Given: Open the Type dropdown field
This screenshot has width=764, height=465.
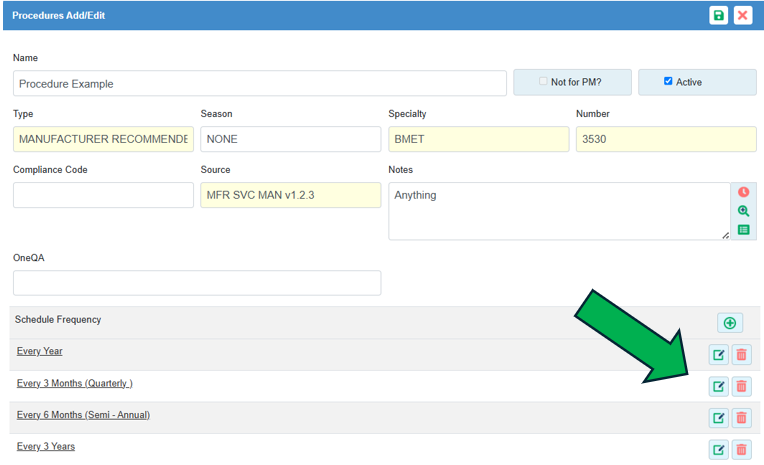Looking at the screenshot, I should pos(103,139).
